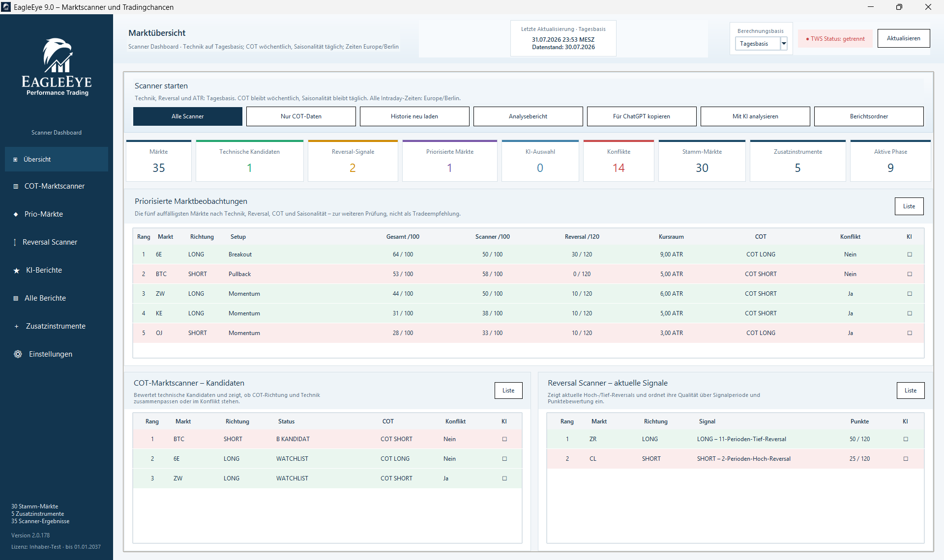The image size is (944, 560).
Task: Tick the KI checkbox for BTC COT candidate
Action: click(504, 439)
